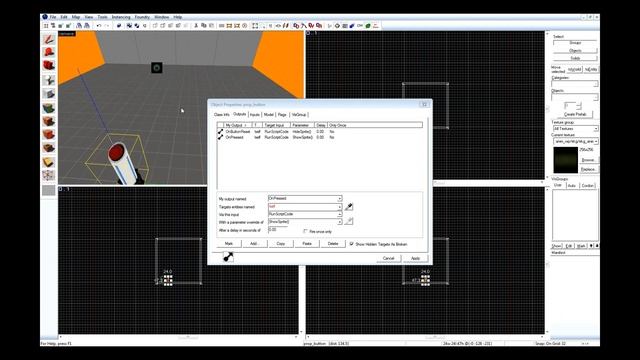Open the Foundry menu

point(142,17)
